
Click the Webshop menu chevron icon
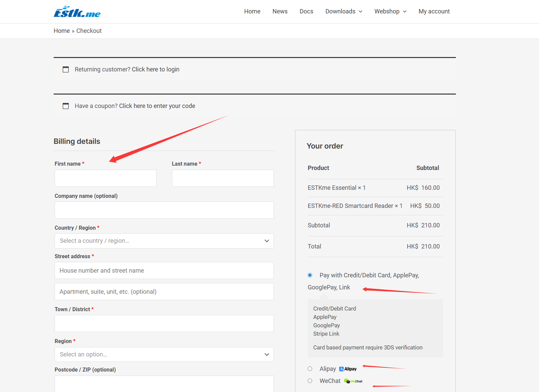click(405, 11)
